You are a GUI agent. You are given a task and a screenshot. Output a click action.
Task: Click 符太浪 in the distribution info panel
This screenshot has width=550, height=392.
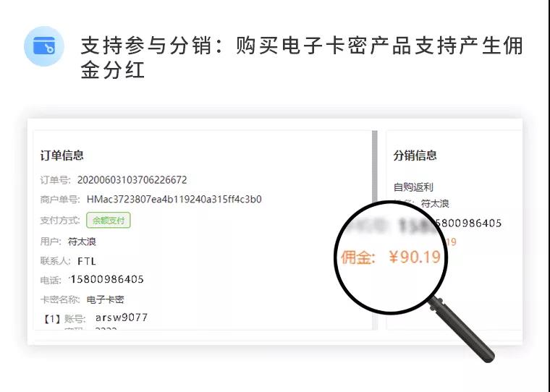435,204
